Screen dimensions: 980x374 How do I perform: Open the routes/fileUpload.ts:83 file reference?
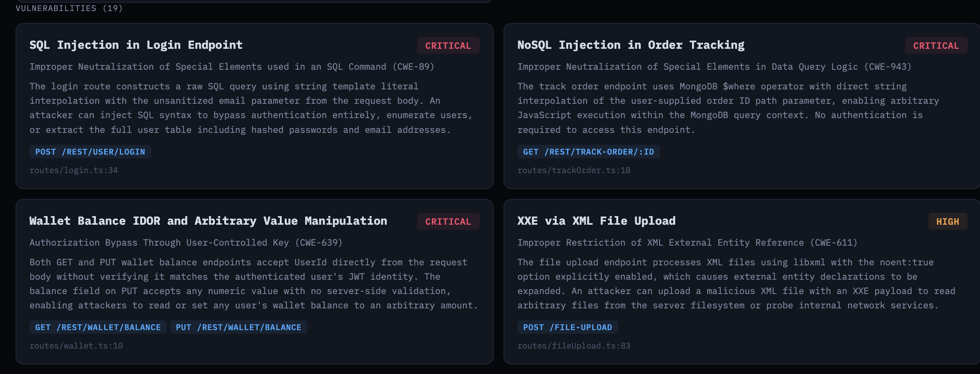[x=574, y=346]
